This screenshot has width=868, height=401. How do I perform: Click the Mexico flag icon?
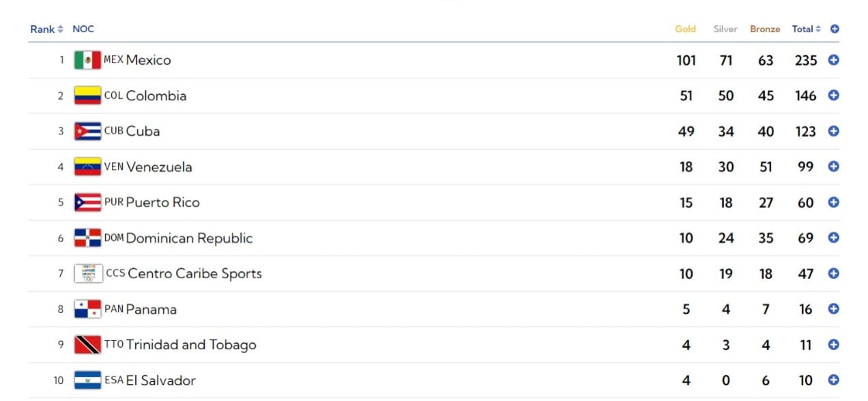pyautogui.click(x=87, y=60)
